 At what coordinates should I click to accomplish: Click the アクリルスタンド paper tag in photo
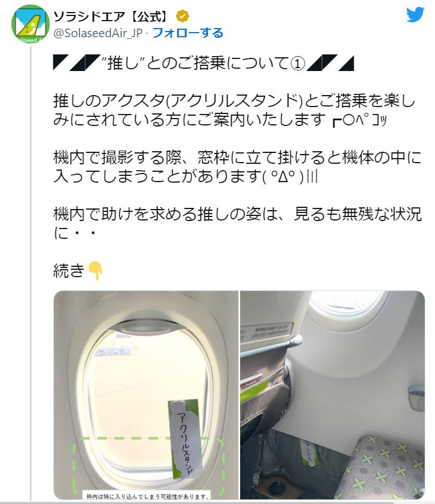point(186,439)
